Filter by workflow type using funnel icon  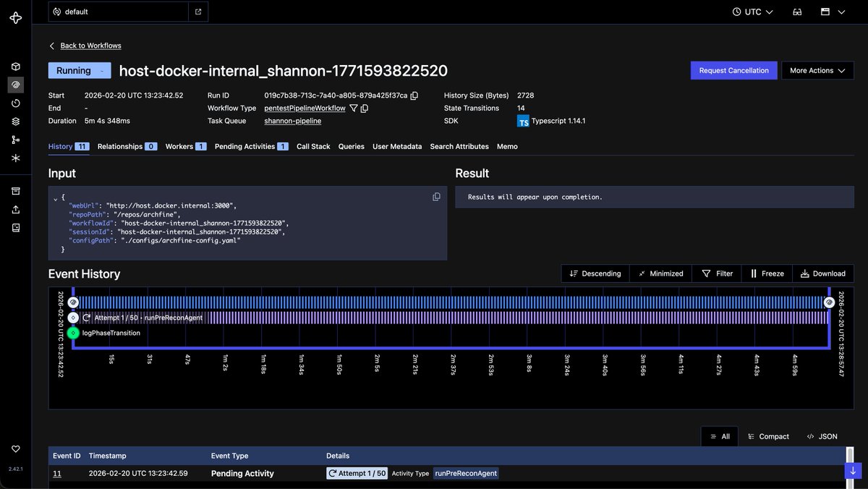point(354,109)
